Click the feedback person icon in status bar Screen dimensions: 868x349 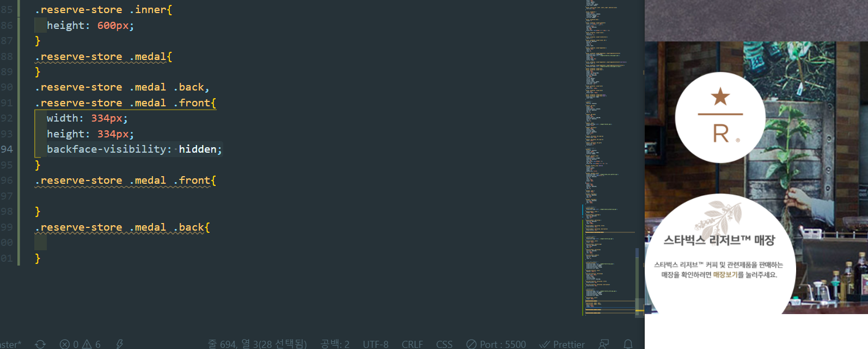[x=604, y=344]
